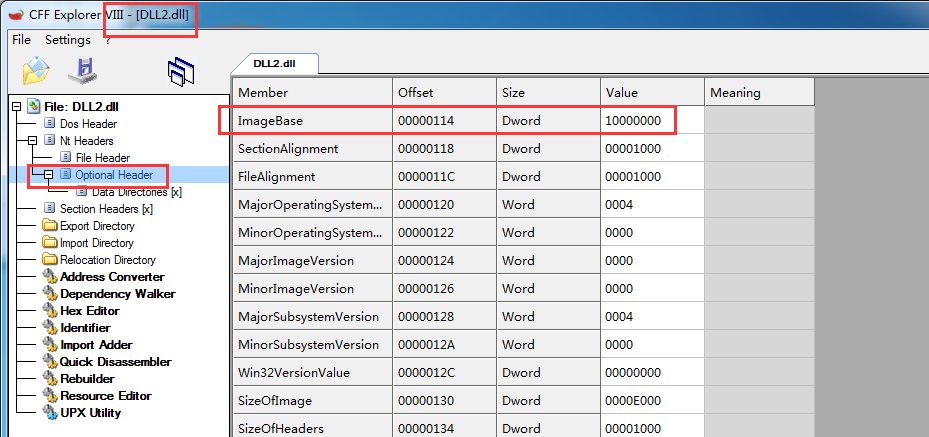Click the ImageBase value 10000000
Image resolution: width=929 pixels, height=437 pixels.
(633, 121)
